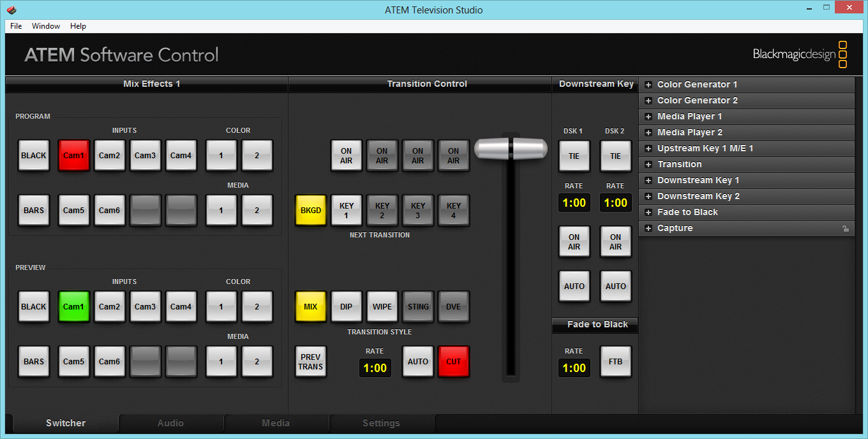
Task: Choose the WIPE transition style
Action: pos(382,306)
